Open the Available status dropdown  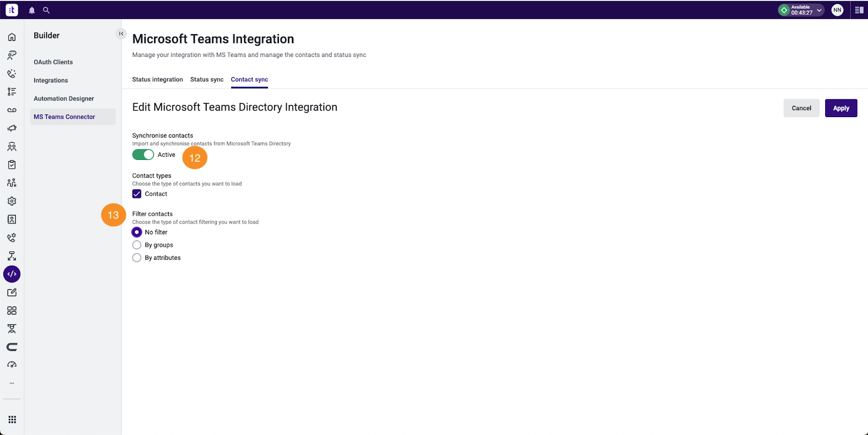coord(801,10)
